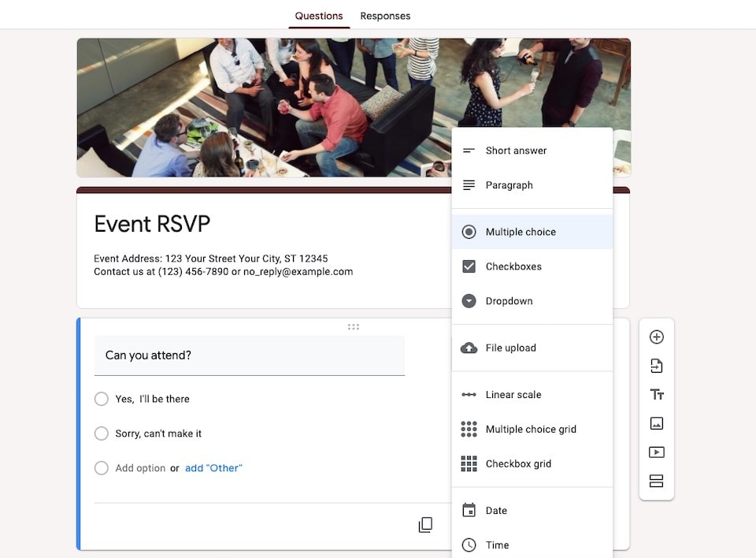The image size is (756, 558).
Task: Click the Add option text
Action: 140,468
